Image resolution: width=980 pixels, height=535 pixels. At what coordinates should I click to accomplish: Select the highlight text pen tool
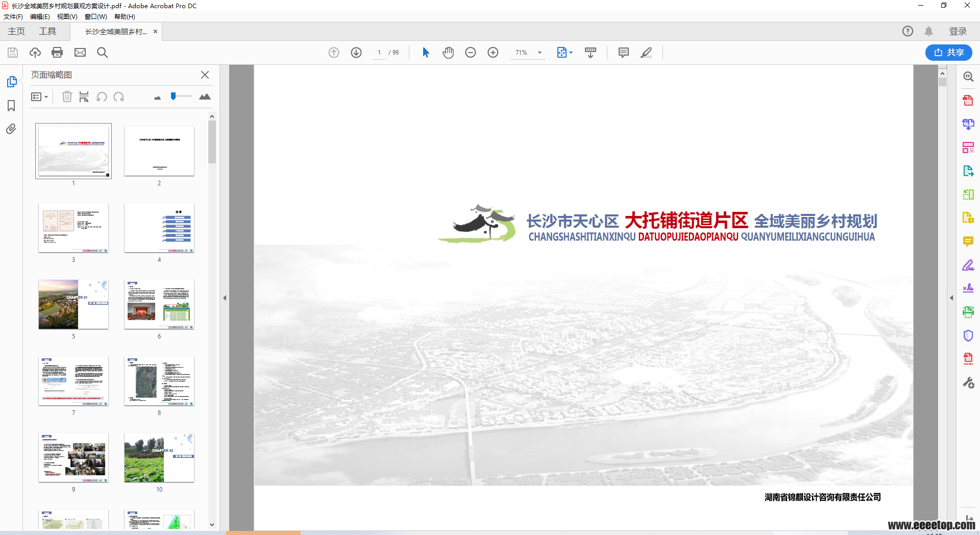click(646, 53)
